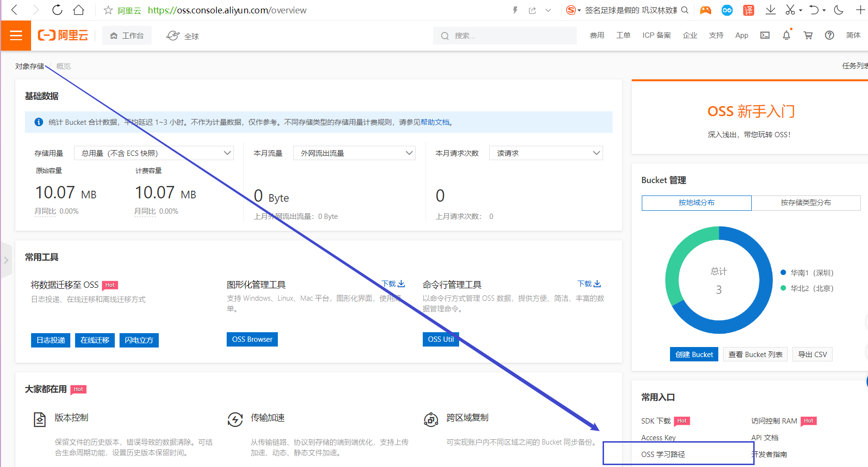Share page via address bar share icon
Screen dimensions: 868x467
coord(532,10)
